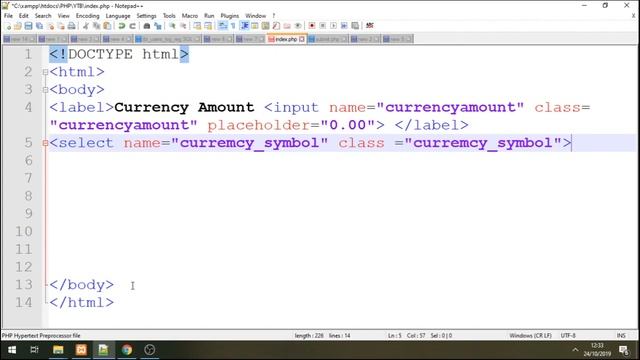Open the Encoding menu
Image resolution: width=640 pixels, height=360 pixels.
[87, 16]
